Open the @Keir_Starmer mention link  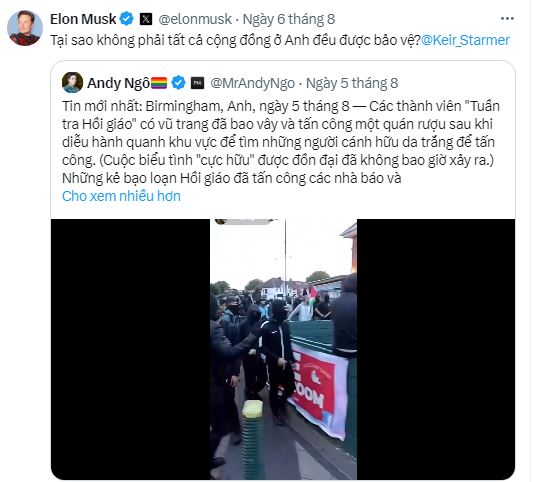[465, 40]
